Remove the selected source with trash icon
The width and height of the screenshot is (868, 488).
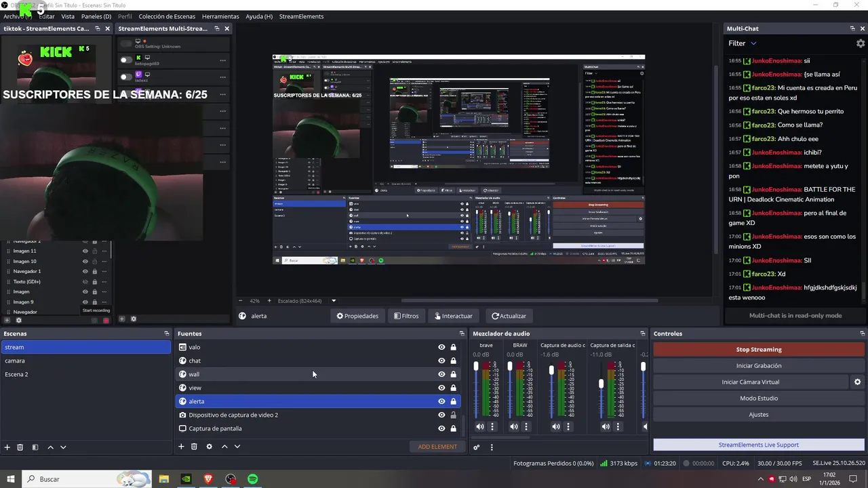(x=194, y=447)
